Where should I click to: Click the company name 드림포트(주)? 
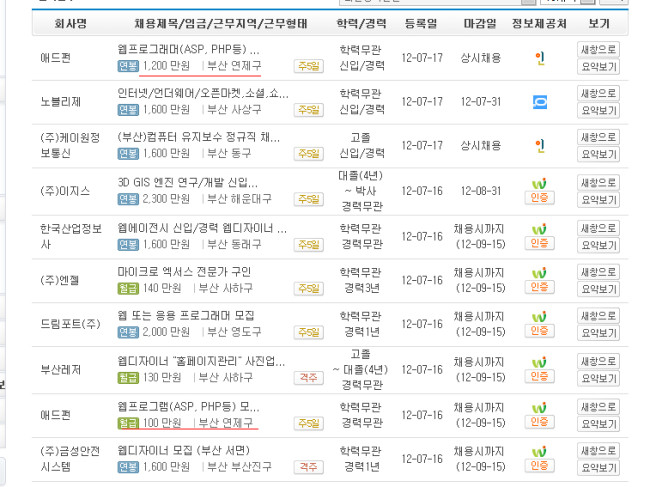70,324
